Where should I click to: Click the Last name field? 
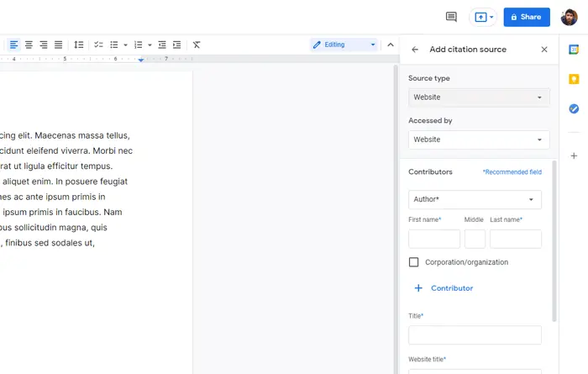tap(516, 239)
